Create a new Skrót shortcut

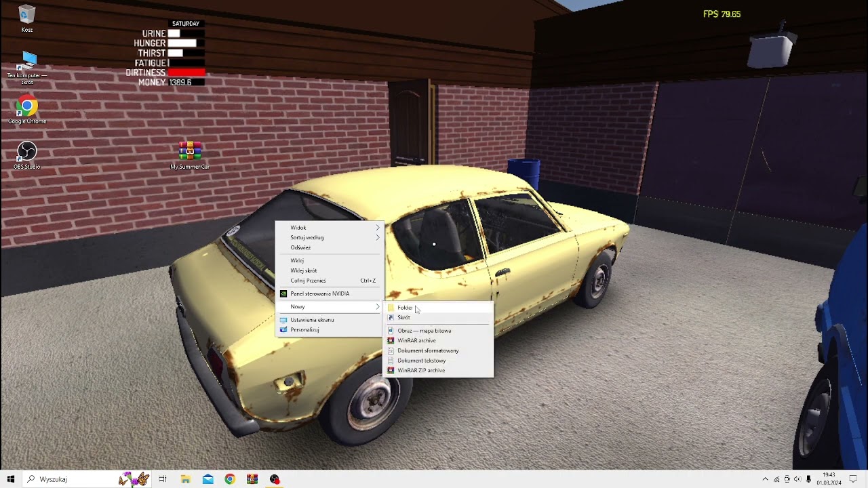439,317
